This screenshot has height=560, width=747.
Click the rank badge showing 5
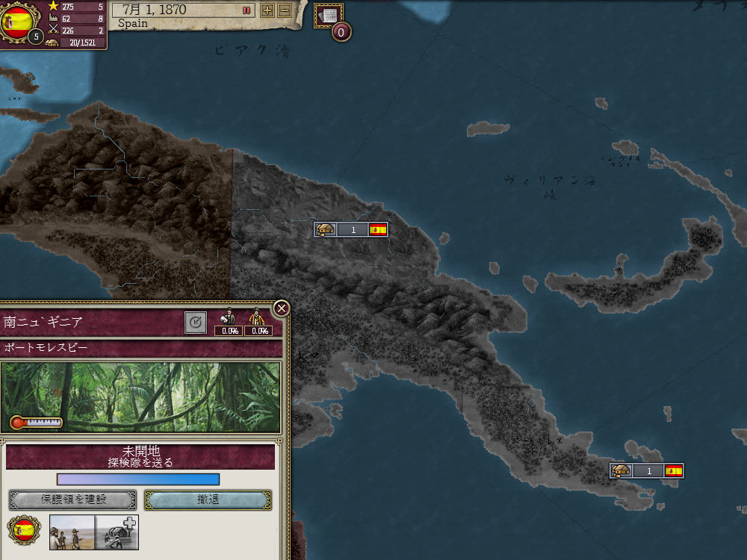point(36,37)
